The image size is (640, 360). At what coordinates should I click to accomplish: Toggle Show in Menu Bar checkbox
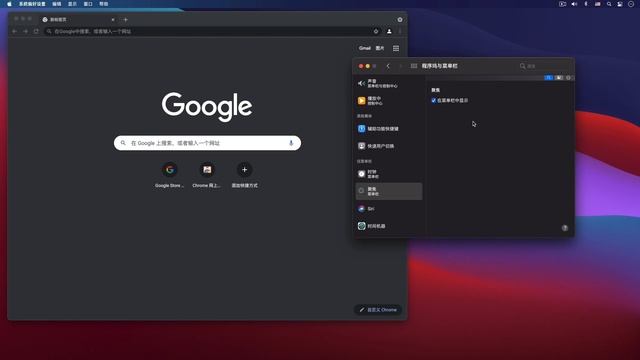tap(433, 100)
